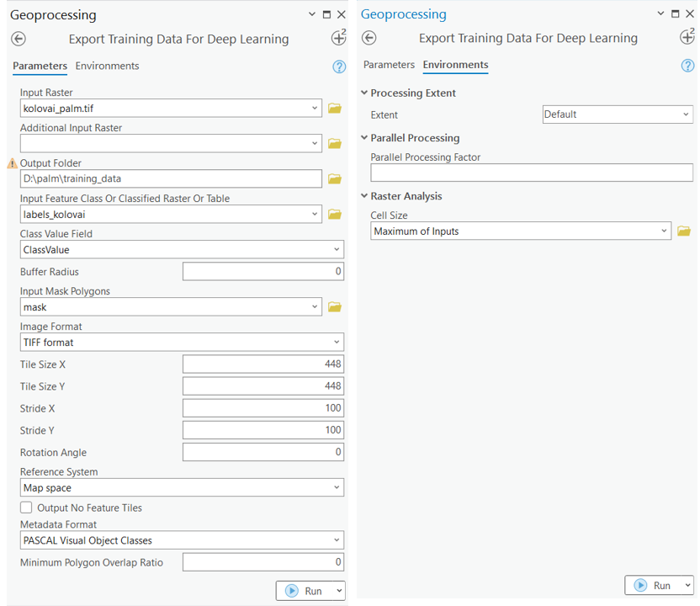Open the Metadata Format dropdown

182,540
